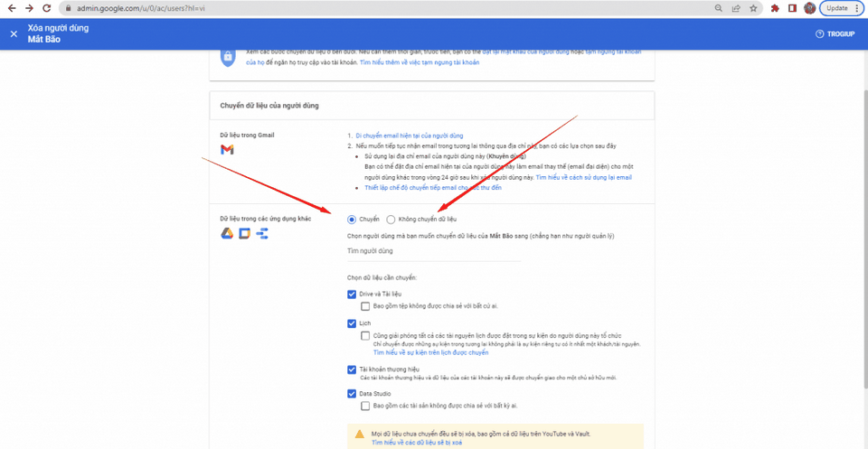
Task: Select the Chuyển radio option
Action: pos(352,220)
